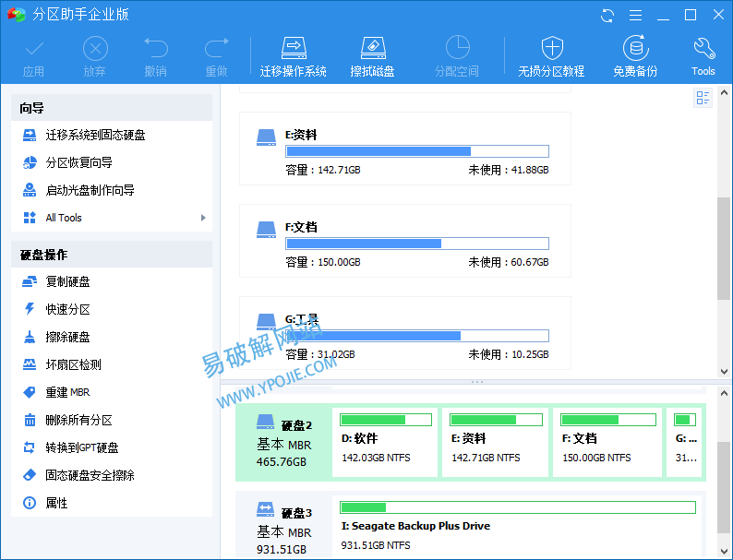Select the G:工具 partition card
Viewport: 733px width, 560px height.
click(x=405, y=333)
